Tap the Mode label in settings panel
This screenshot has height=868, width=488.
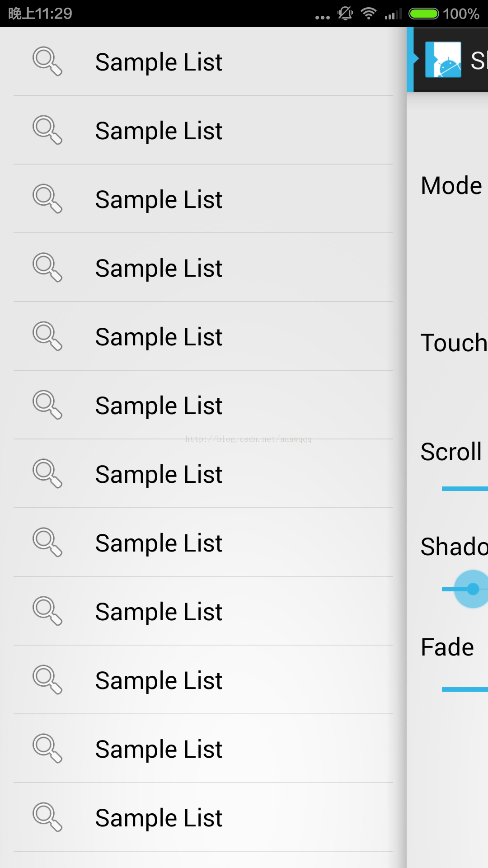point(451,186)
